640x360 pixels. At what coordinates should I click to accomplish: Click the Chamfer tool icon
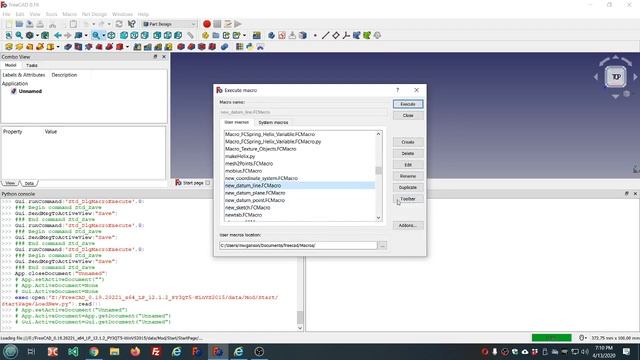[191, 47]
